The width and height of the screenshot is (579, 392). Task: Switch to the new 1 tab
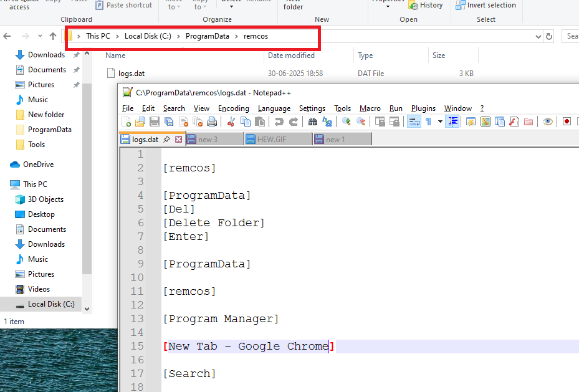click(342, 139)
